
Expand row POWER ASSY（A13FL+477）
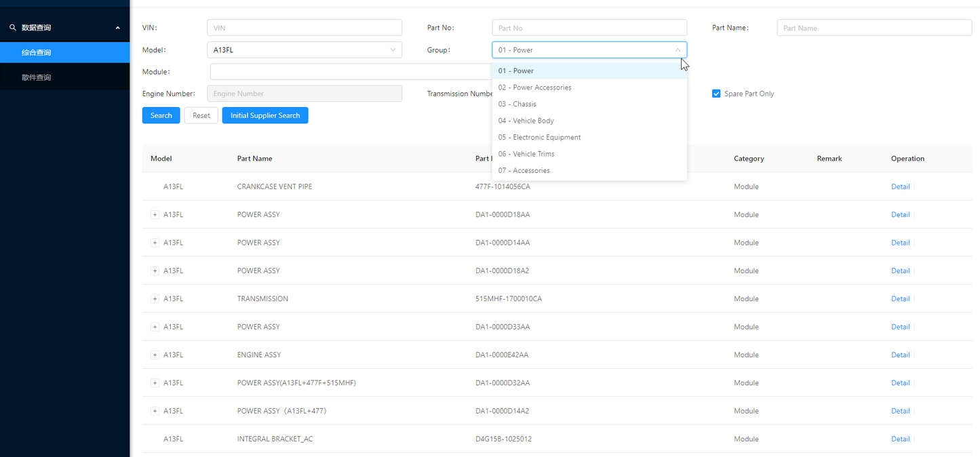pyautogui.click(x=155, y=411)
